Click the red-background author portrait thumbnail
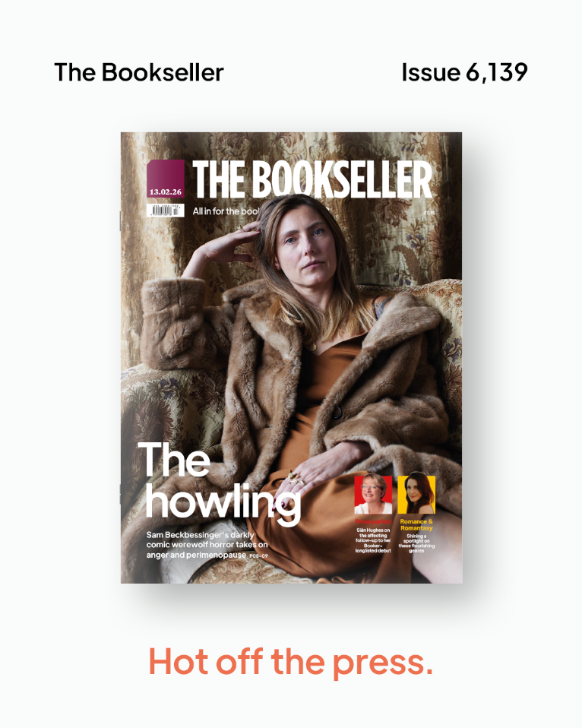 click(373, 495)
